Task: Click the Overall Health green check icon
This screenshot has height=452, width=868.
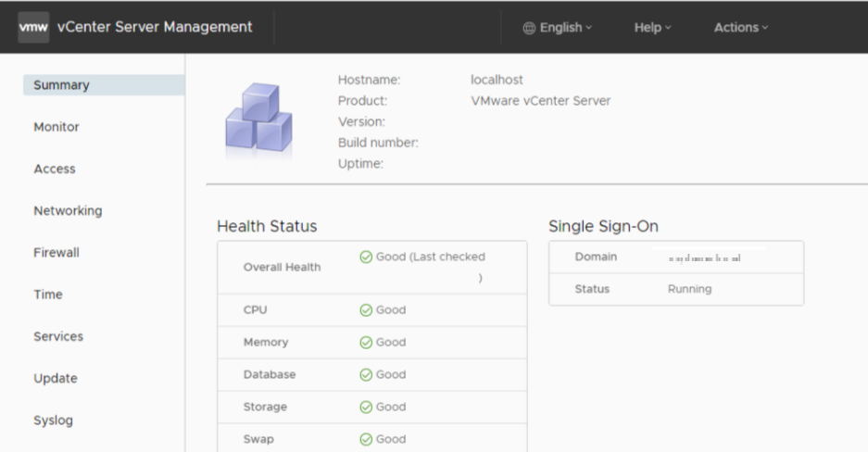Action: [x=366, y=257]
